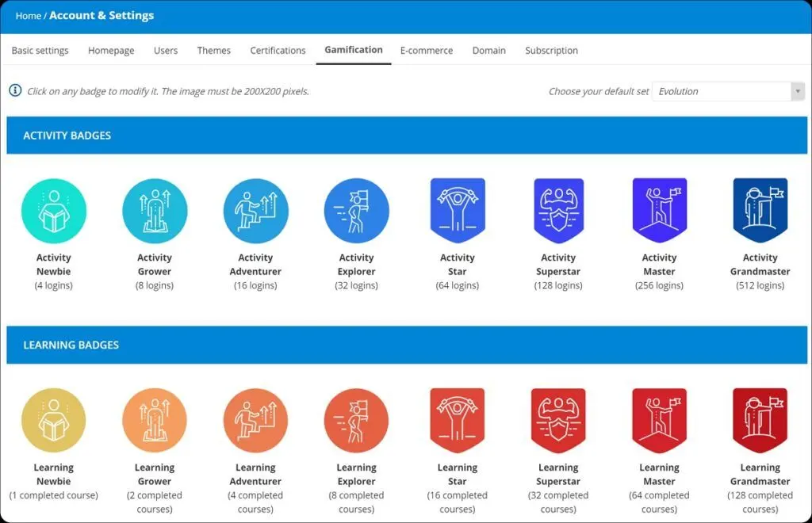Modify the Activity Star badge icon

tap(458, 210)
